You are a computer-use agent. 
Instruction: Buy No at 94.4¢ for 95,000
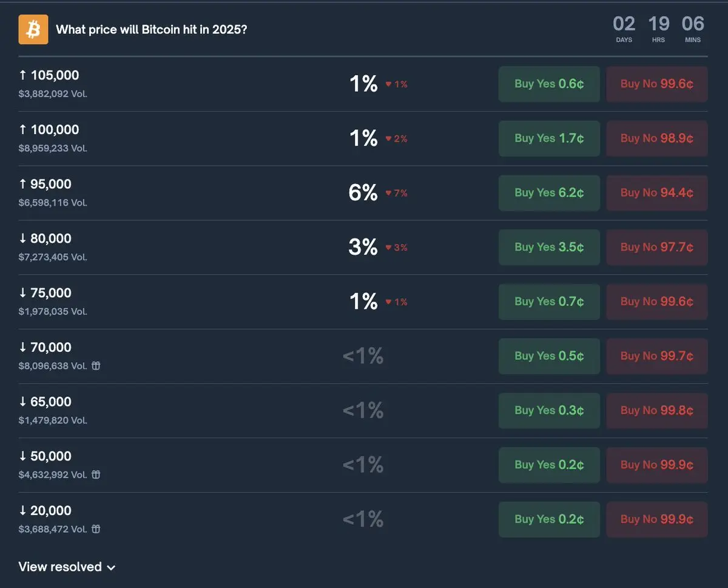click(656, 193)
